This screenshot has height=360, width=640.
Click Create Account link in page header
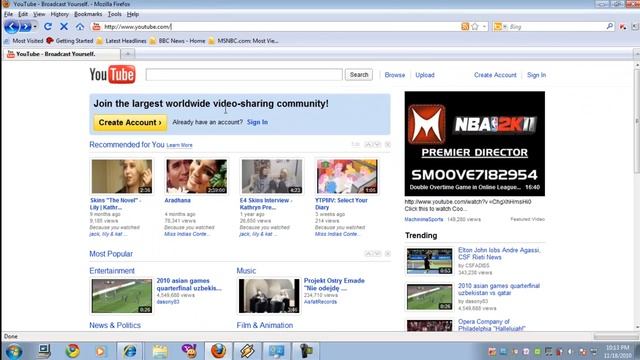click(495, 75)
